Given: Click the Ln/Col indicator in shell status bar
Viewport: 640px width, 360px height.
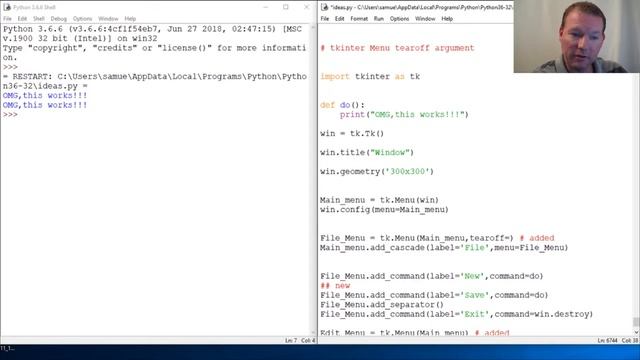Looking at the screenshot, I should pyautogui.click(x=300, y=340).
